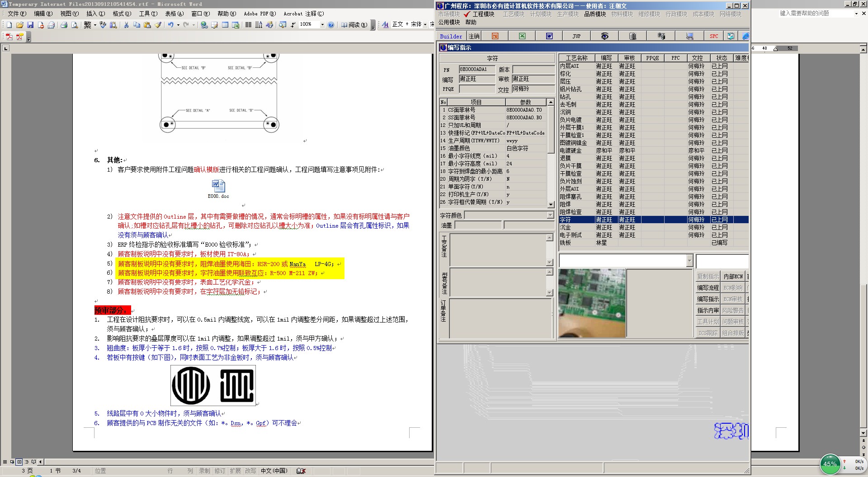868x477 pixels.
Task: Click the Copy icon in Word toolbar
Action: (137, 25)
